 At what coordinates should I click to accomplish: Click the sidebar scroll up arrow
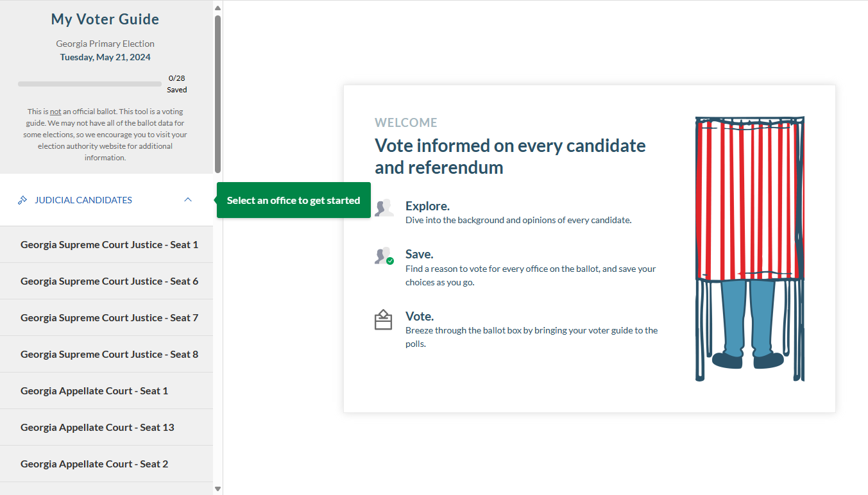(x=217, y=8)
